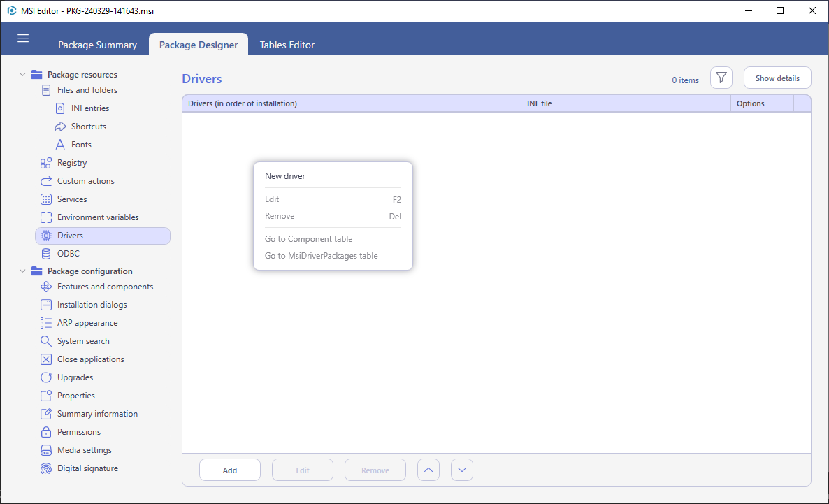Click the Environment variables bracket icon

point(46,217)
